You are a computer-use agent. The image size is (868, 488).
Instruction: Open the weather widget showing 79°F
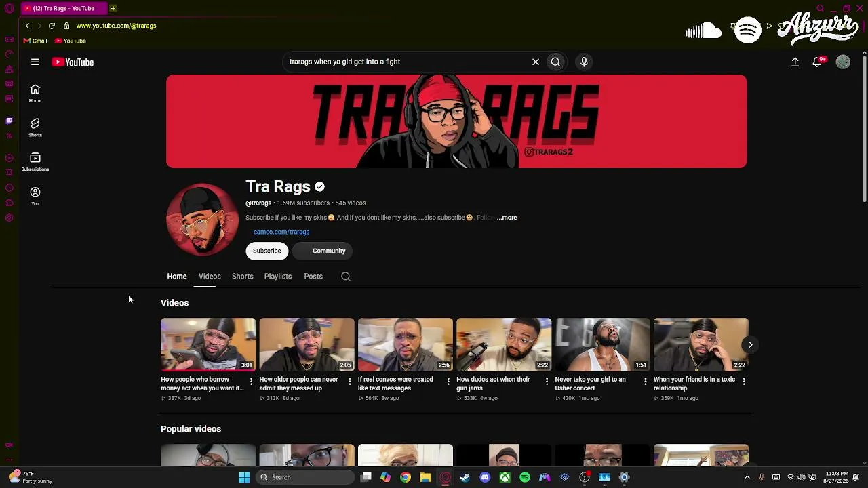coord(31,477)
